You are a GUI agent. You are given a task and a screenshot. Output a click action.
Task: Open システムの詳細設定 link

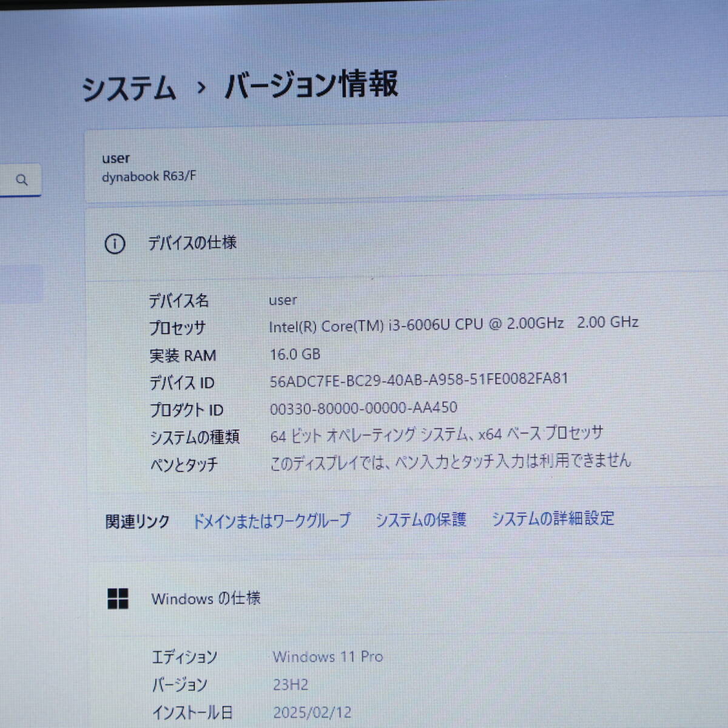[553, 518]
